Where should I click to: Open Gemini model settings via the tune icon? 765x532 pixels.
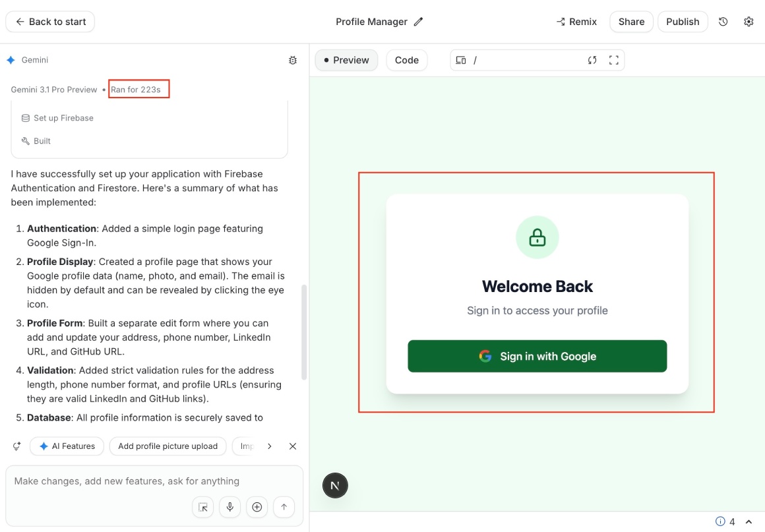click(x=292, y=59)
